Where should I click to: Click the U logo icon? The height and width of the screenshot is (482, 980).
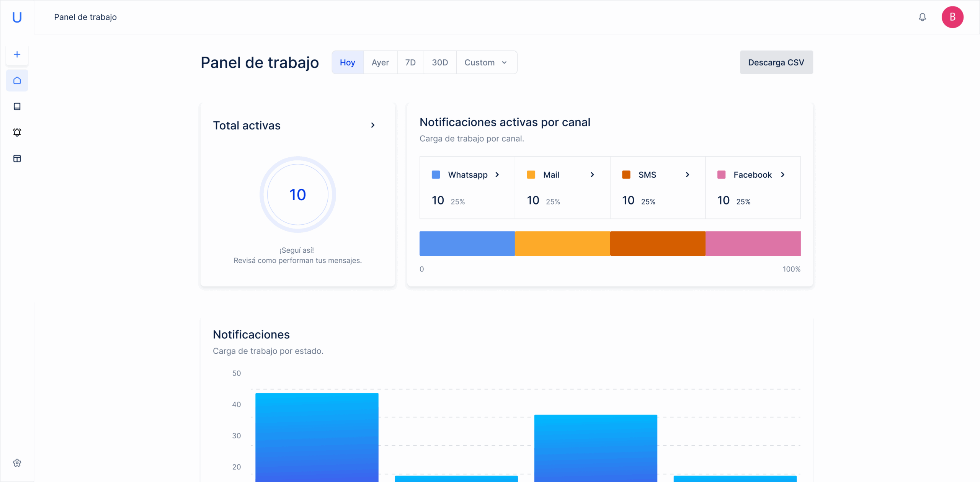coord(17,17)
